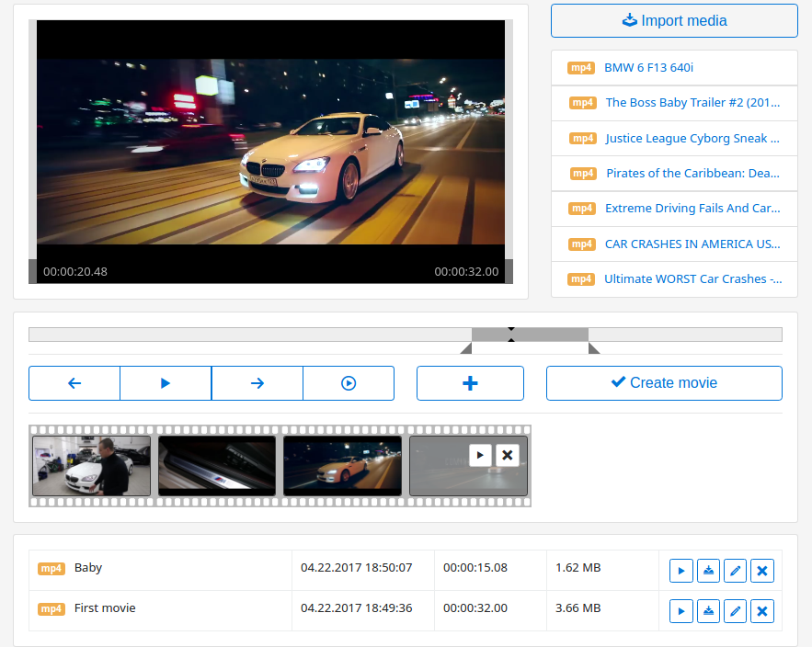Click the Create movie button
This screenshot has height=647, width=812.
pyautogui.click(x=664, y=383)
